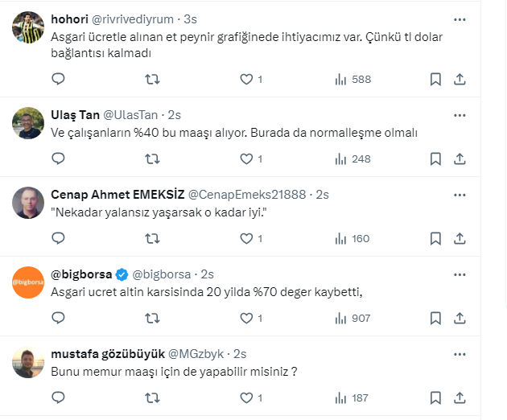Open Cenap Ahmet EMEKSİZ's display name
The image size is (507, 420).
[x=117, y=195]
